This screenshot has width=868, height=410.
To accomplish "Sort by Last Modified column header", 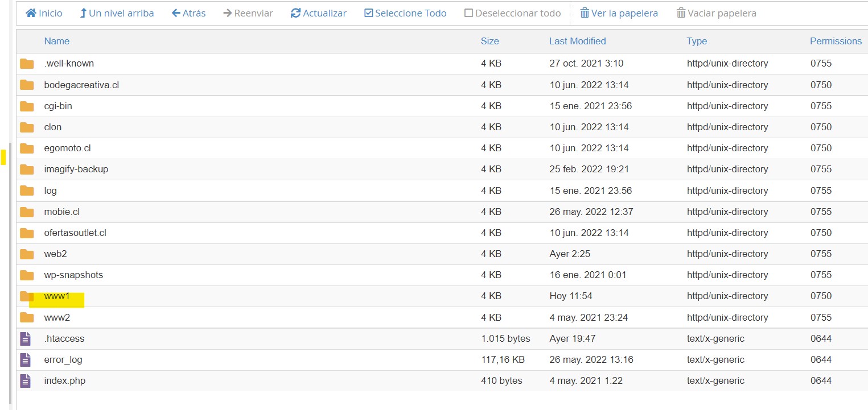I will 578,41.
